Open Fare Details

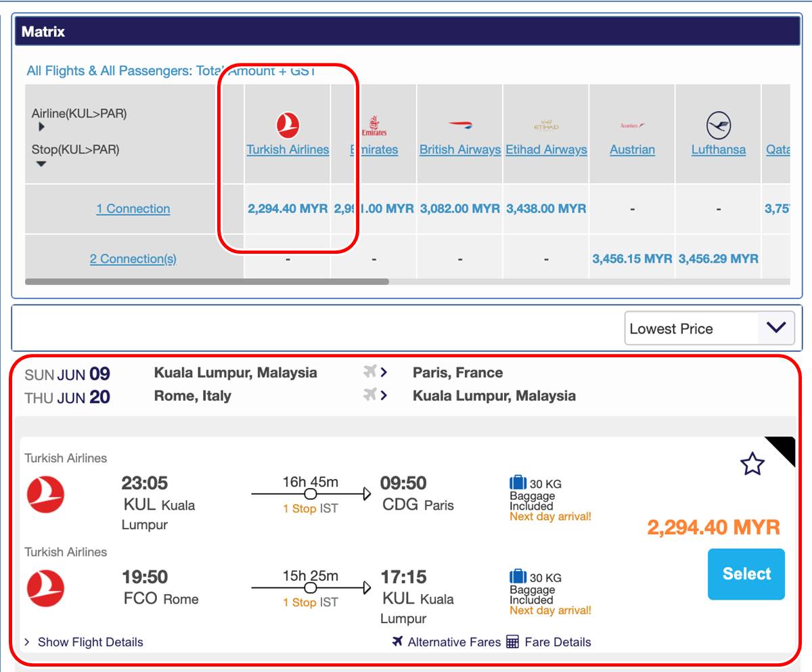[x=558, y=642]
